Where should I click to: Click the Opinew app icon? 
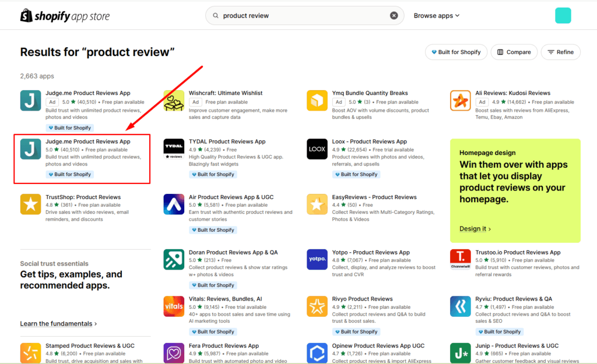pyautogui.click(x=317, y=353)
